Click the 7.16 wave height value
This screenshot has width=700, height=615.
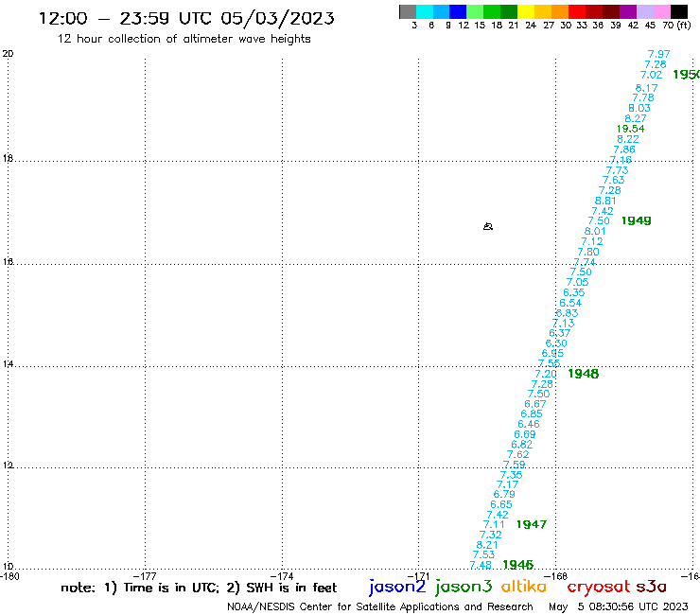pyautogui.click(x=621, y=160)
